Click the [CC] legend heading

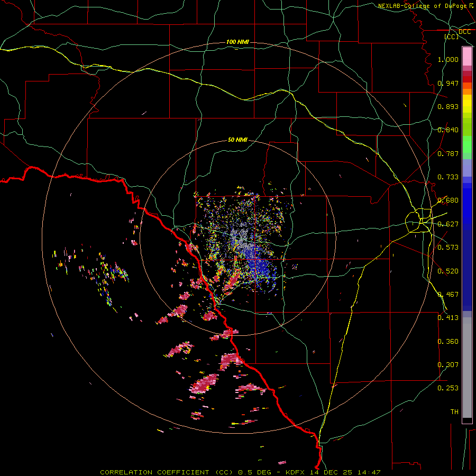click(x=452, y=36)
